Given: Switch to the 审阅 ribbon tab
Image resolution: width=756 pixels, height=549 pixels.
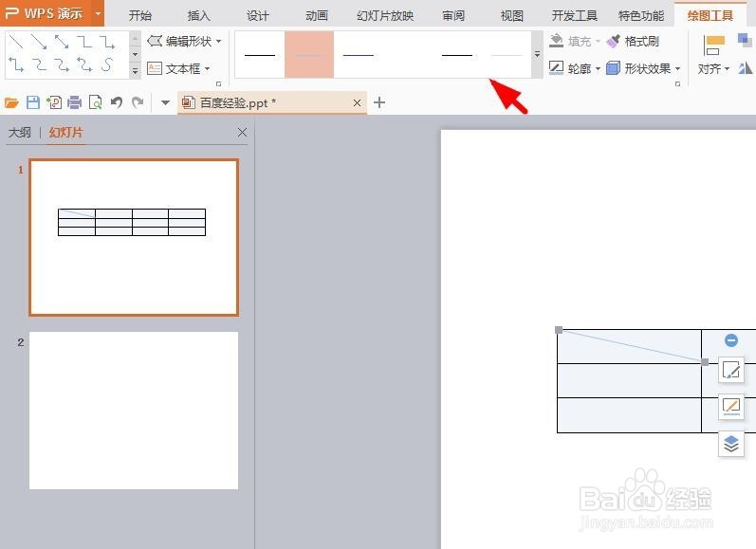Looking at the screenshot, I should pyautogui.click(x=453, y=15).
